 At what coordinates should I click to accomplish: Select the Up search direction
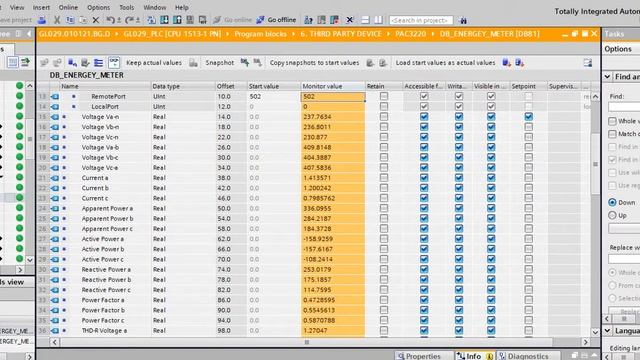tap(612, 215)
